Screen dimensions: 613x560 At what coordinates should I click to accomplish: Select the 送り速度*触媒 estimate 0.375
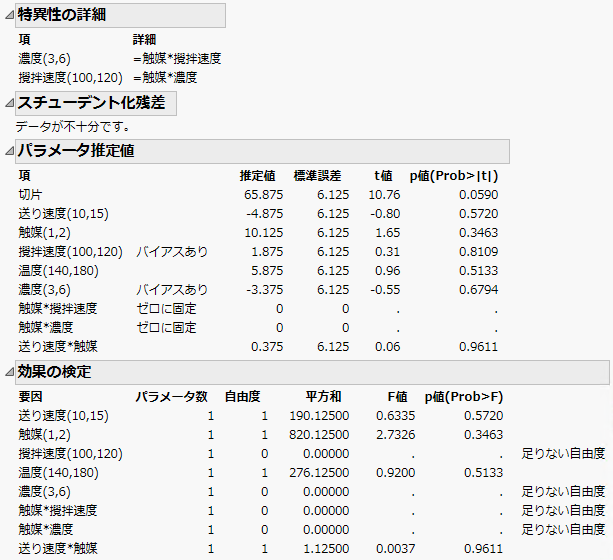(x=267, y=346)
